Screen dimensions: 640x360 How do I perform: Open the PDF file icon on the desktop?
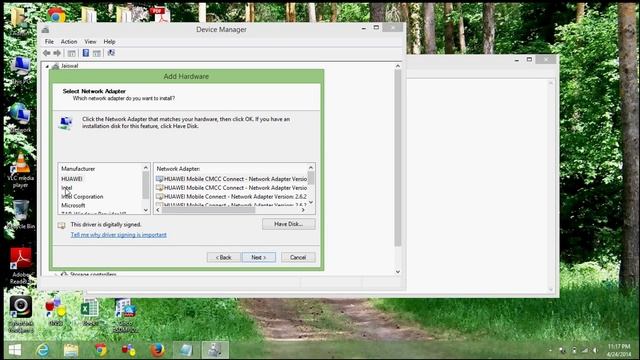pos(160,15)
